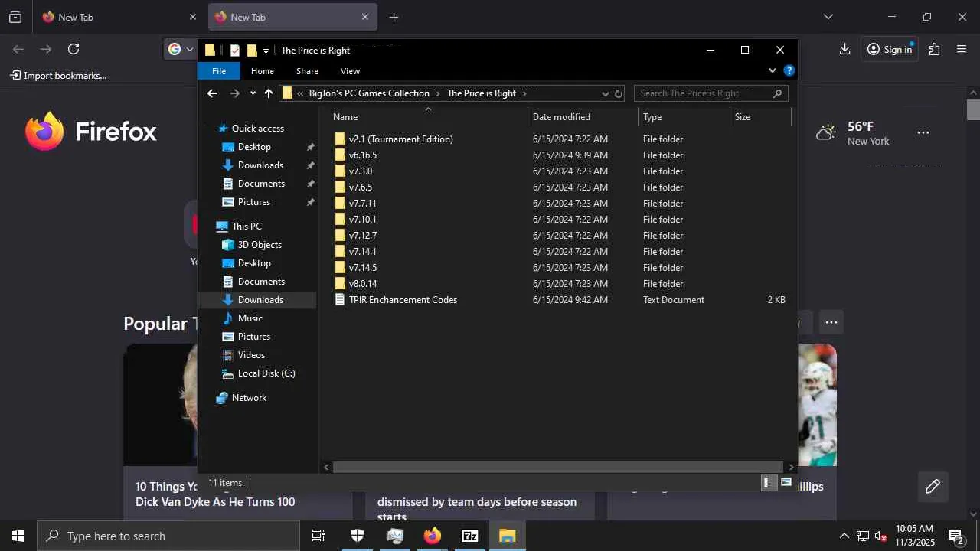Open the Windows Start menu
This screenshot has height=551, width=980.
[18, 536]
